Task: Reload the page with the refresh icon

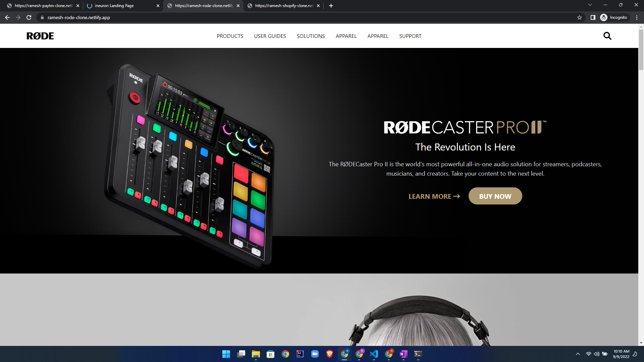Action: point(29,17)
